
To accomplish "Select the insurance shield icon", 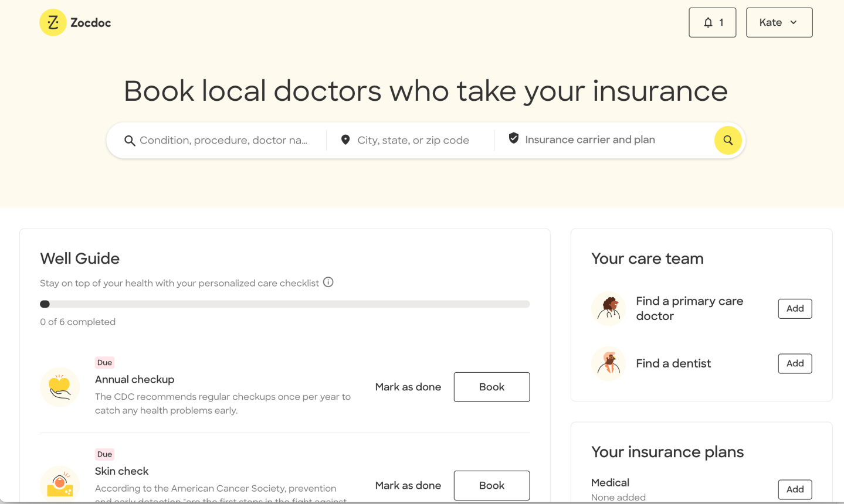I will pos(513,138).
